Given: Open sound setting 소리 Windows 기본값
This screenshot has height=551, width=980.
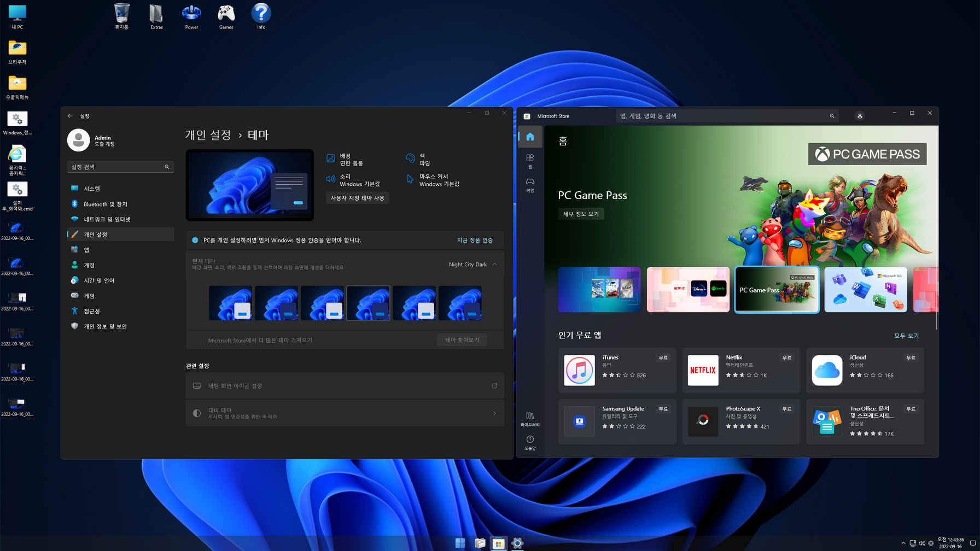Looking at the screenshot, I should click(353, 180).
